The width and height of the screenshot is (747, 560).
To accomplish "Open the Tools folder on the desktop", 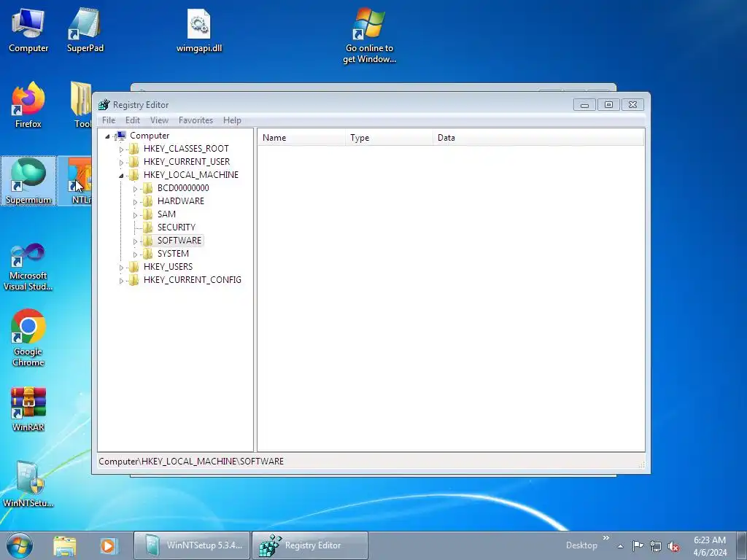I will pos(81,106).
